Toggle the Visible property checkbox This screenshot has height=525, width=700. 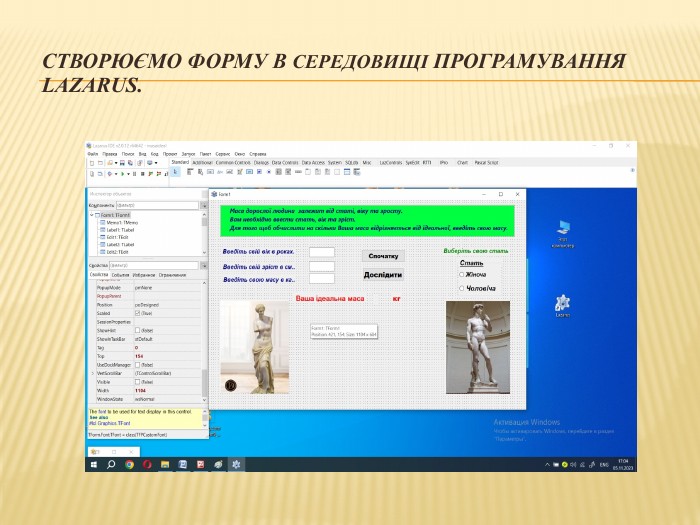pos(138,382)
